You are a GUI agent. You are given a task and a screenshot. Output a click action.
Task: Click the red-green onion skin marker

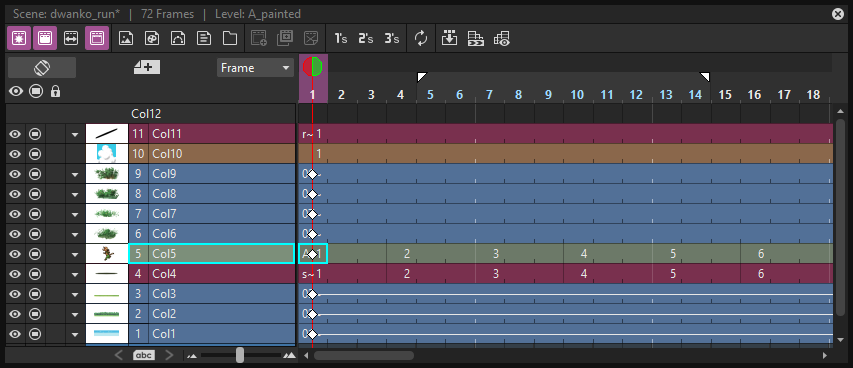click(x=312, y=66)
